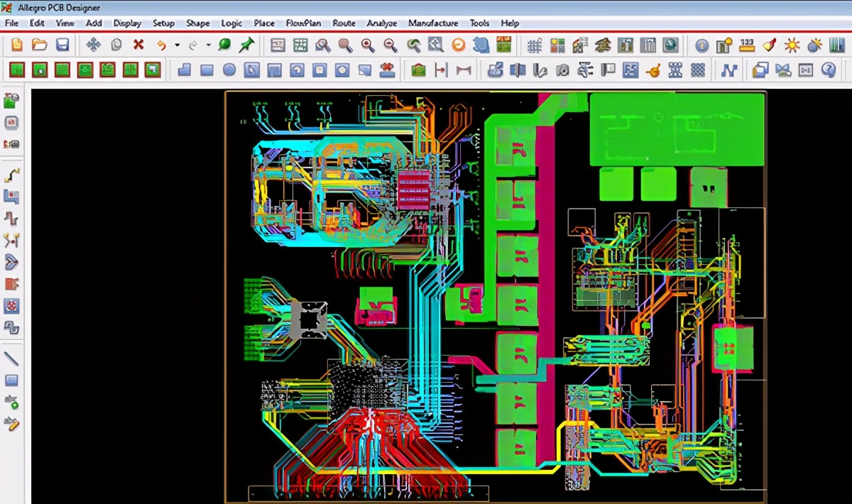Click the blue info circle icon
The height and width of the screenshot is (504, 852).
pyautogui.click(x=701, y=45)
